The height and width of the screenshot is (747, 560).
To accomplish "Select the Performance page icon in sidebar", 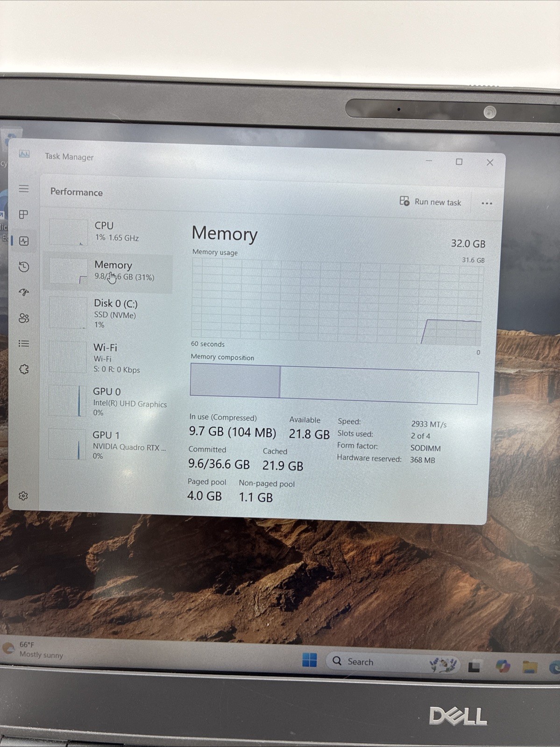I will click(24, 241).
